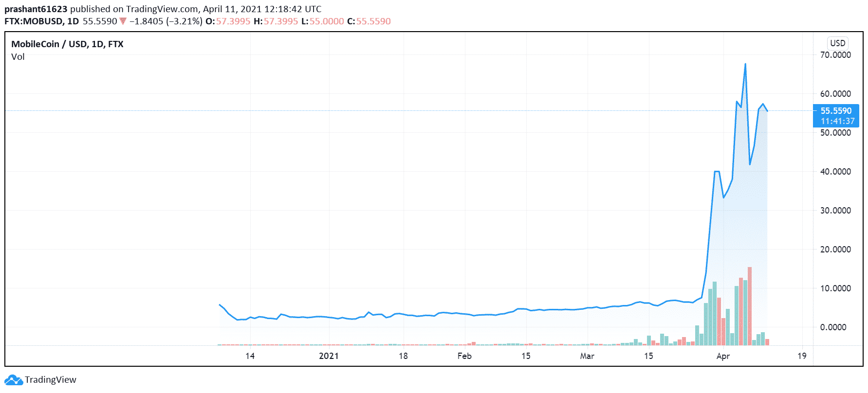The image size is (868, 393).
Task: Select the 2021 label on time axis
Action: 329,356
